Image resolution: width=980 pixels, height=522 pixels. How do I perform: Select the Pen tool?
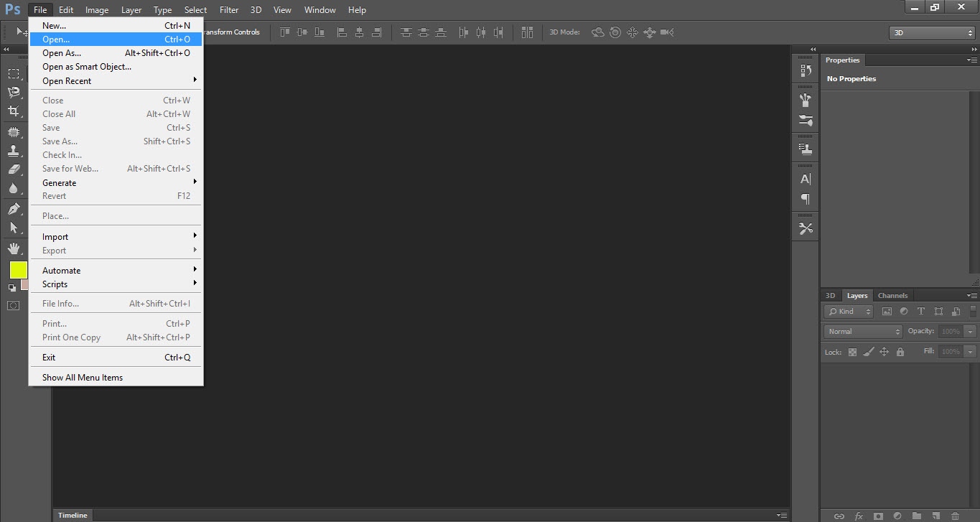[14, 209]
